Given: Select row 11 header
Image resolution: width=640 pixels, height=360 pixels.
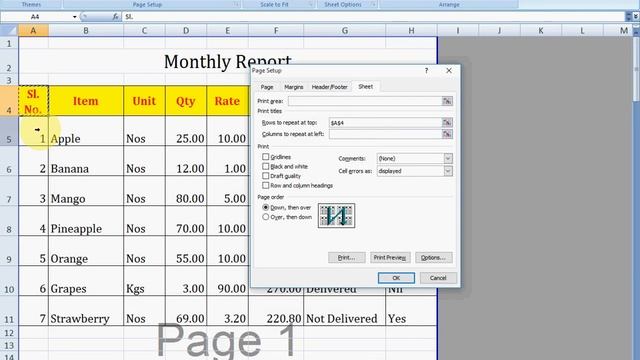Looking at the screenshot, I should pyautogui.click(x=9, y=311).
